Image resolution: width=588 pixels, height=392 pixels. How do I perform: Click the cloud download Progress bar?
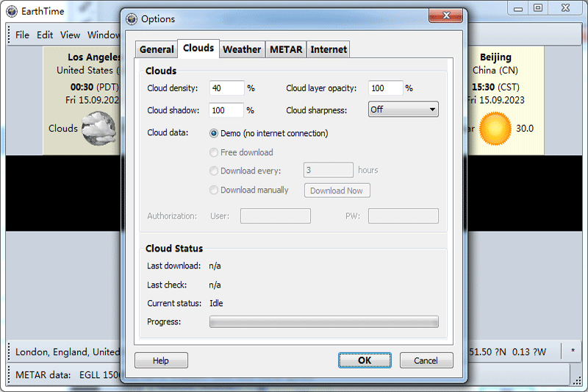pos(323,321)
